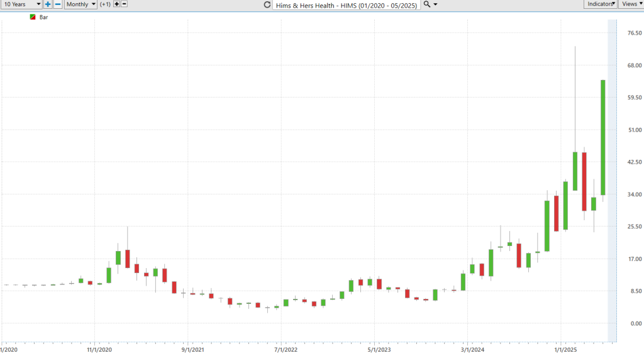
Task: Click the Hims & Hers Health symbol field
Action: [x=347, y=5]
